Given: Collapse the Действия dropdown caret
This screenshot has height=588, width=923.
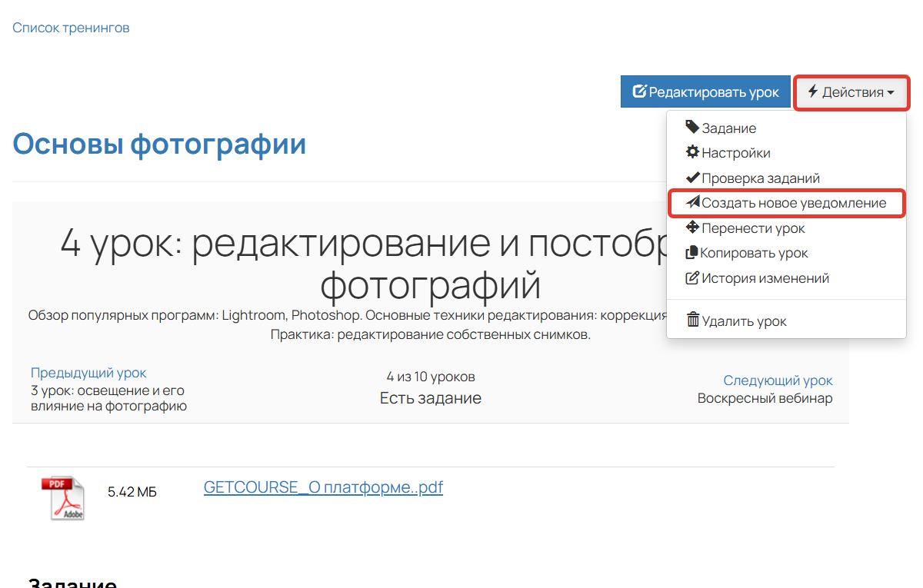Looking at the screenshot, I should tap(891, 93).
